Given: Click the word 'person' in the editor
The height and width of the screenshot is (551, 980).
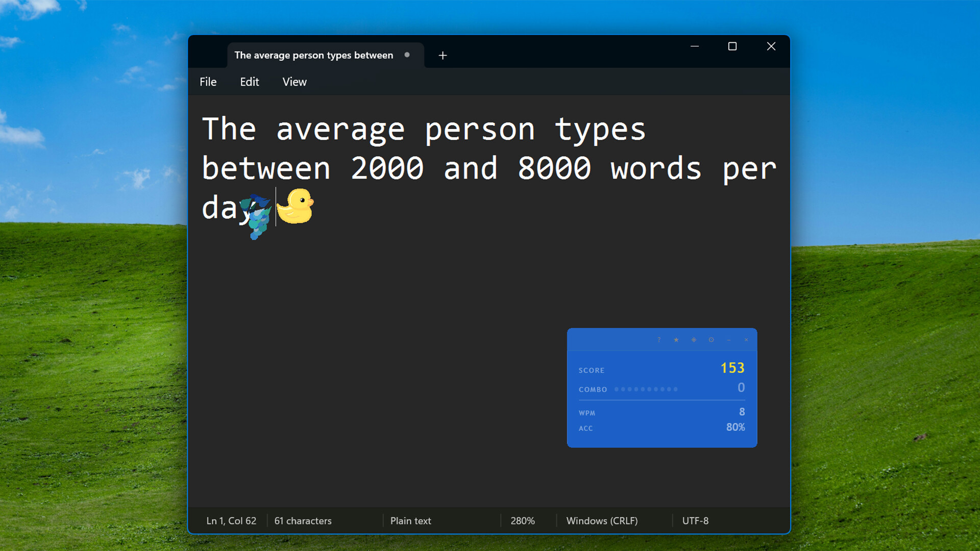Looking at the screenshot, I should [480, 131].
